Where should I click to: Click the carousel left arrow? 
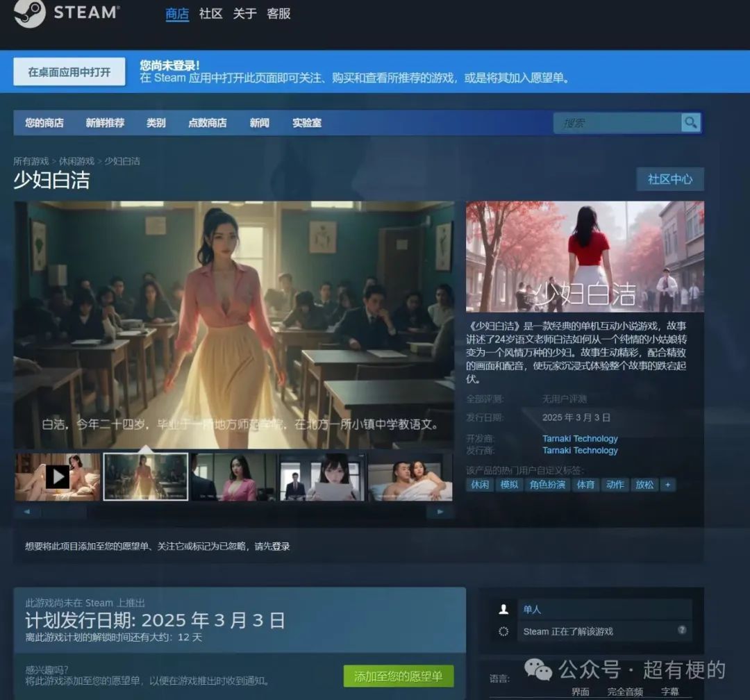(x=27, y=512)
